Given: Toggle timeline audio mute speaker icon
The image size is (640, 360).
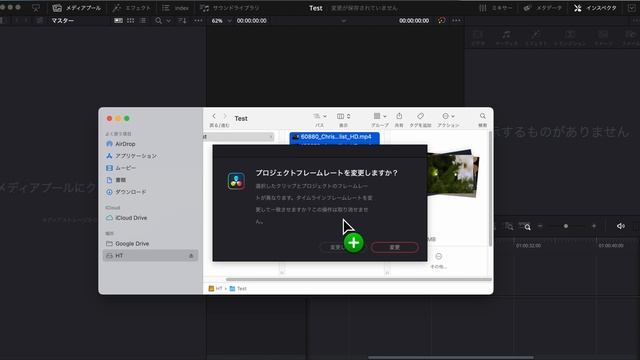Looking at the screenshot, I should pos(621,226).
